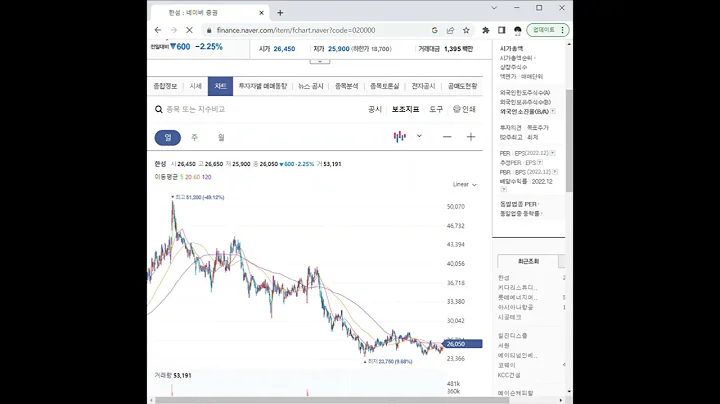Click the share page icon in the address bar
720x404 pixels.
(450, 30)
